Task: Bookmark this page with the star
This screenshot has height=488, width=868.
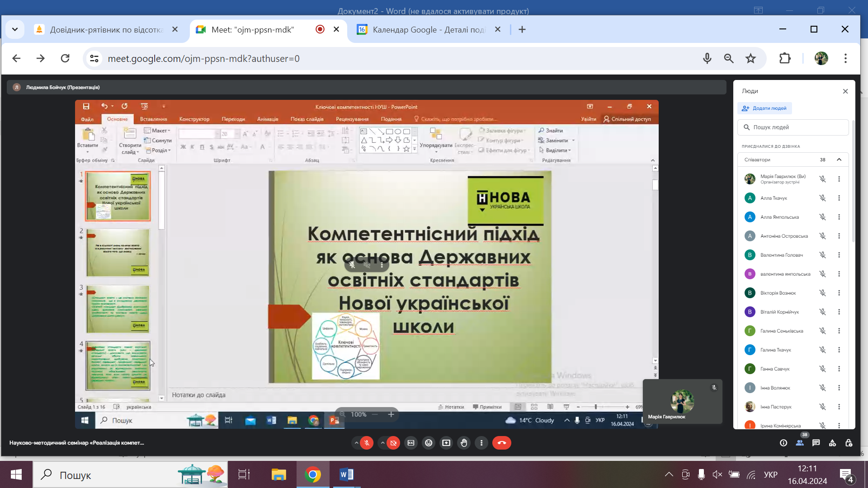Action: point(750,58)
